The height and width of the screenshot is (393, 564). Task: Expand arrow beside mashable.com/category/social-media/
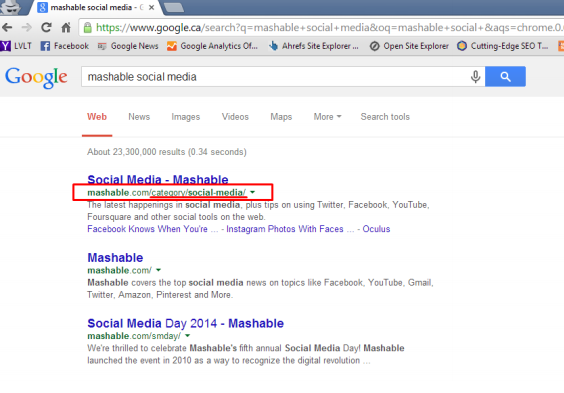(x=253, y=192)
